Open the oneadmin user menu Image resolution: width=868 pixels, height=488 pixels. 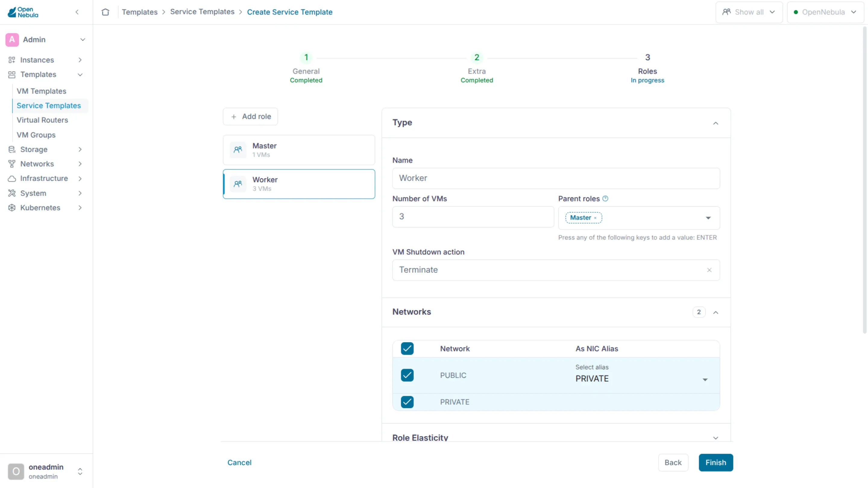(80, 471)
